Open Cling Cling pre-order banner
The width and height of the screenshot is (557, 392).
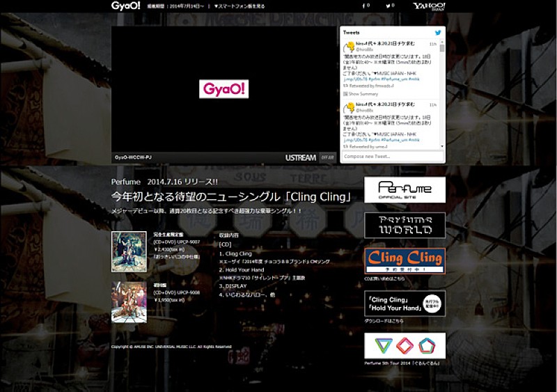click(405, 261)
